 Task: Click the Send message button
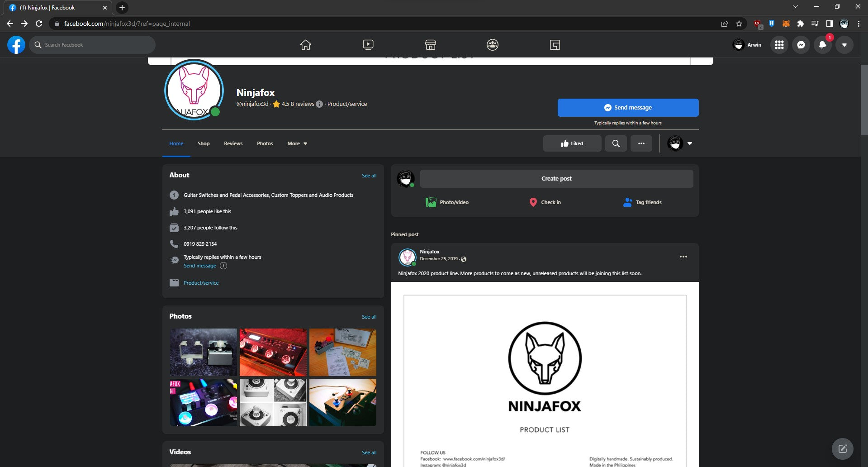(628, 107)
